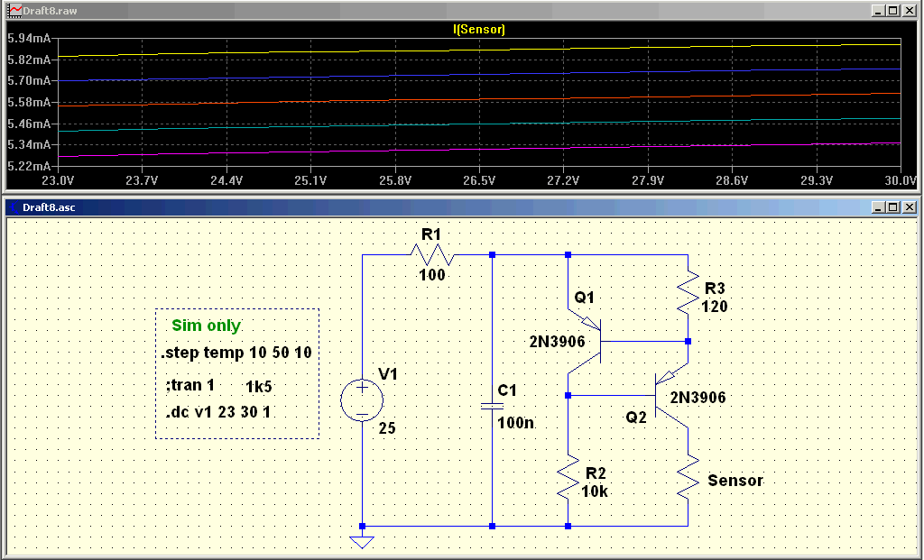Click the V1 value 25
924x560 pixels.
[387, 428]
